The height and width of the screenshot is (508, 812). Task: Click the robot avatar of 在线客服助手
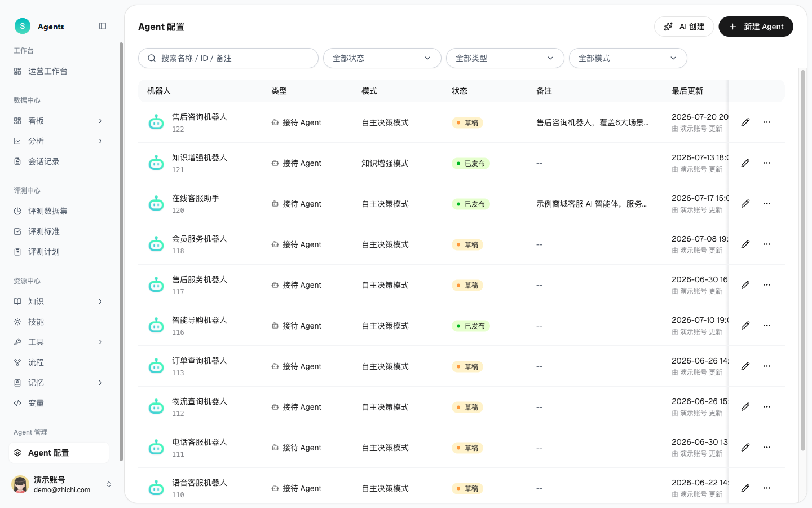pos(156,204)
